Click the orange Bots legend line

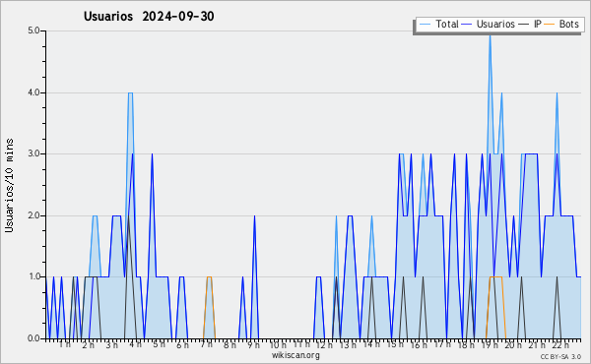(x=550, y=25)
